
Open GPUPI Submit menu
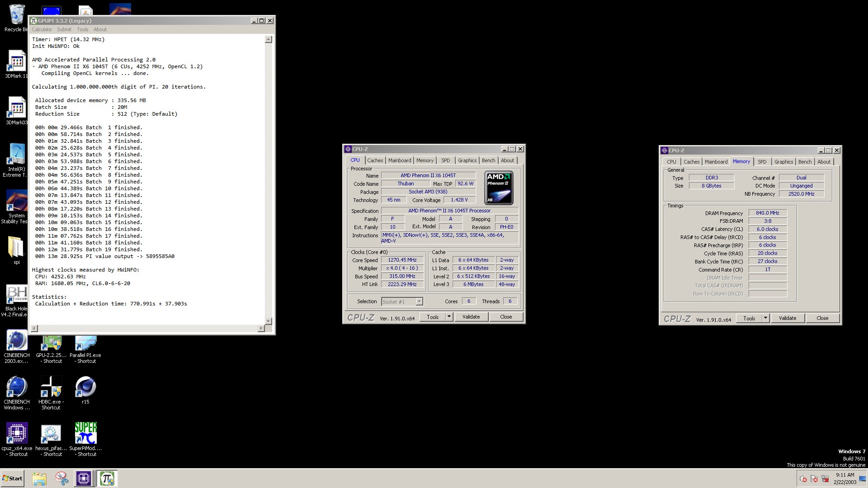(x=64, y=29)
